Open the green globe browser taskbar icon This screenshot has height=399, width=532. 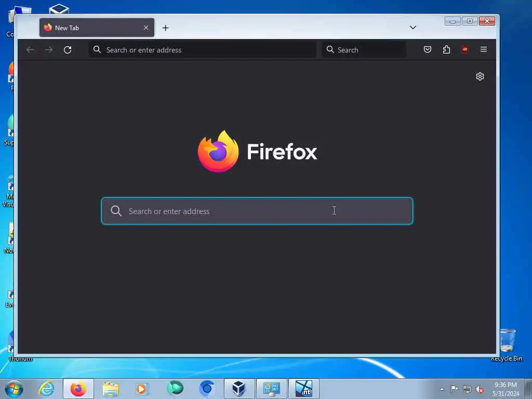click(x=175, y=389)
